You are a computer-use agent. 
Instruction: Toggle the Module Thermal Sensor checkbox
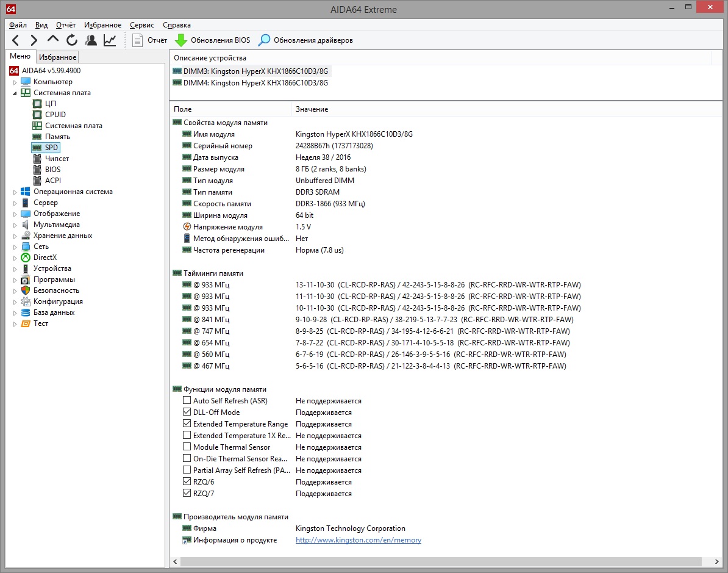point(187,447)
